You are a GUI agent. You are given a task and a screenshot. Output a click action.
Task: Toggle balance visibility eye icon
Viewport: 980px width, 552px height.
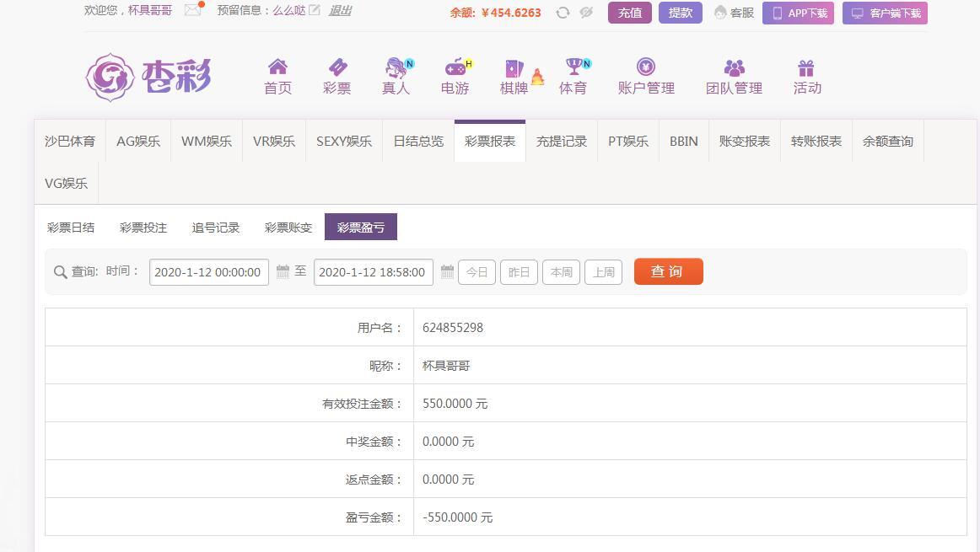click(586, 13)
